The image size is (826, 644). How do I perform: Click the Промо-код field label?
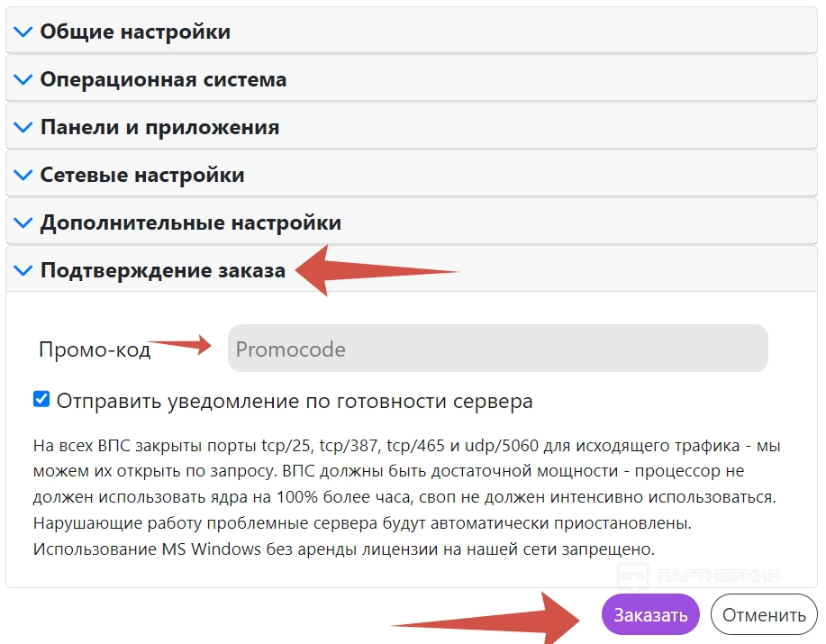pos(95,349)
